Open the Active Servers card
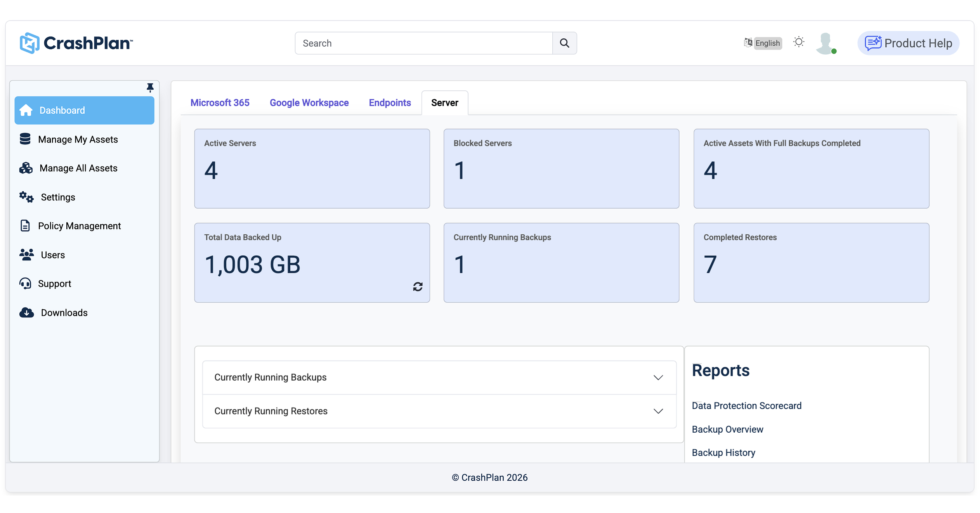 coord(312,169)
